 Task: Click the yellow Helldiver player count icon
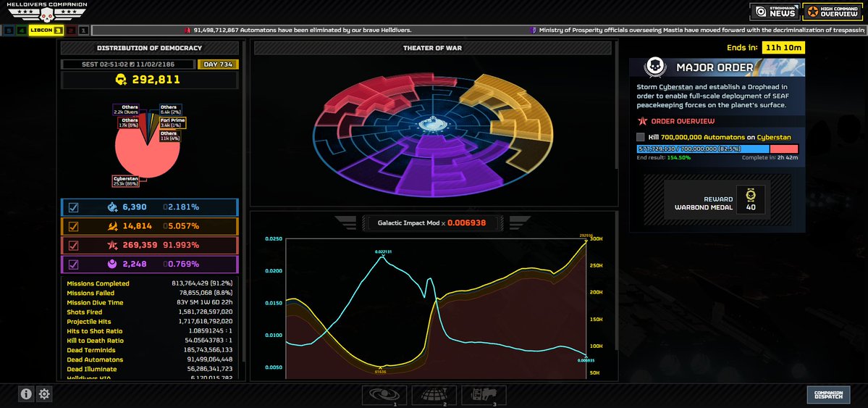pos(121,80)
